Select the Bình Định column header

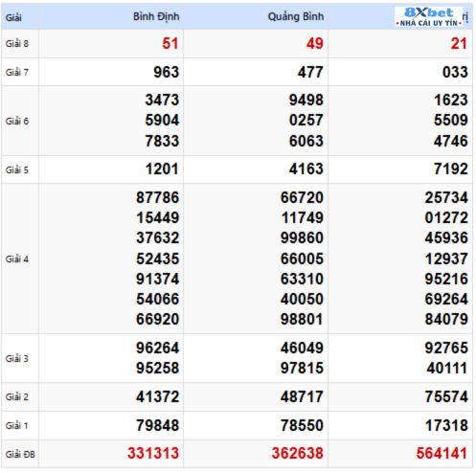[x=156, y=16]
